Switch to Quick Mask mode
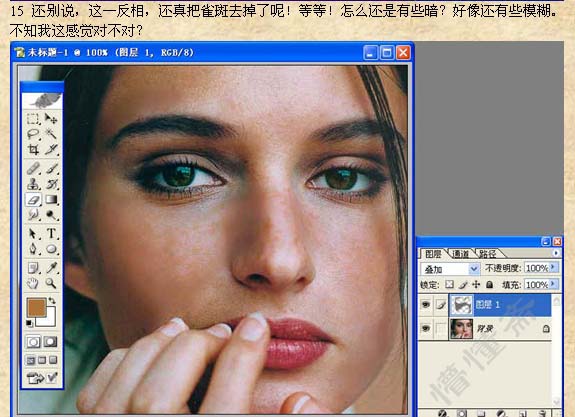Screen dimensions: 575x417 click(x=51, y=342)
